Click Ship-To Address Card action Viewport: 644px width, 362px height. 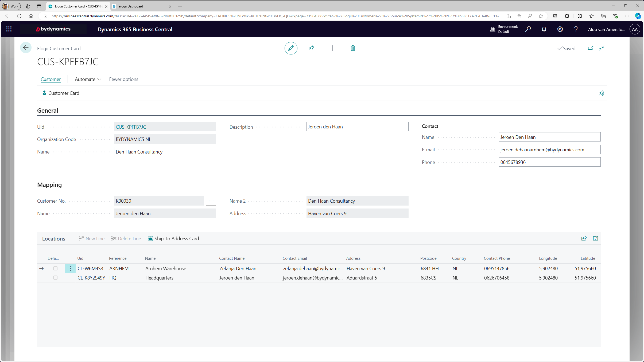click(x=173, y=238)
